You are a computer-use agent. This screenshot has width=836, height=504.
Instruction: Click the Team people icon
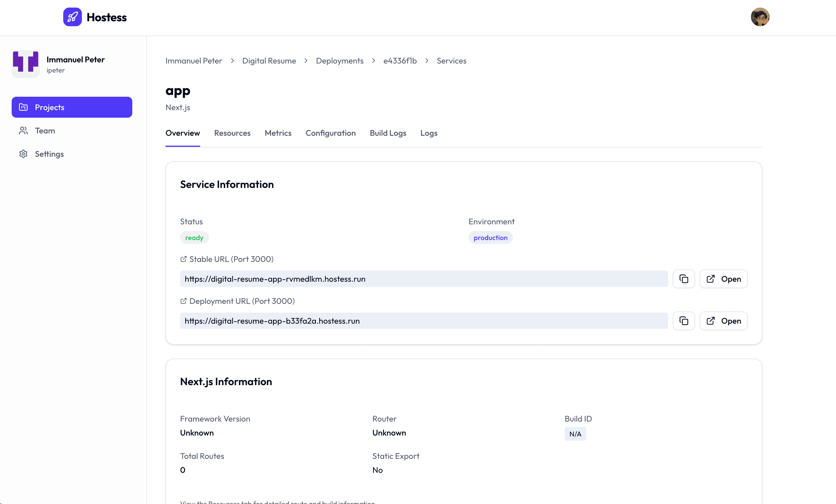(23, 131)
